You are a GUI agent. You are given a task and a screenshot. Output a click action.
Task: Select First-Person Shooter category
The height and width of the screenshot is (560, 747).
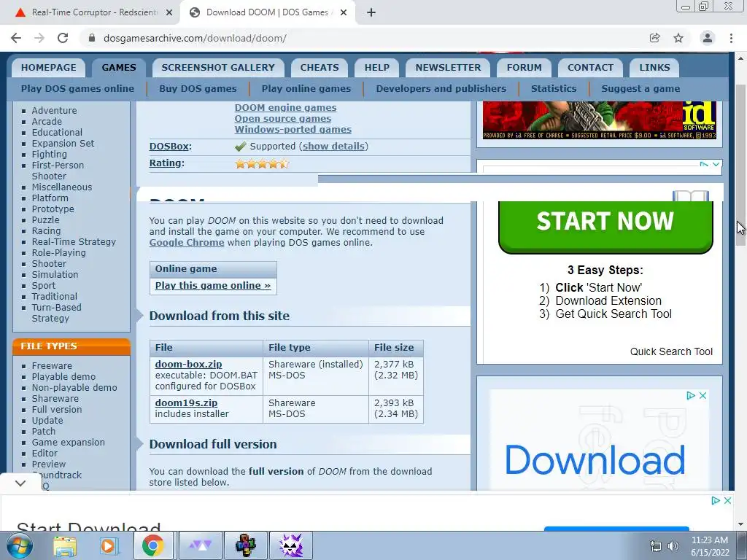coord(58,171)
